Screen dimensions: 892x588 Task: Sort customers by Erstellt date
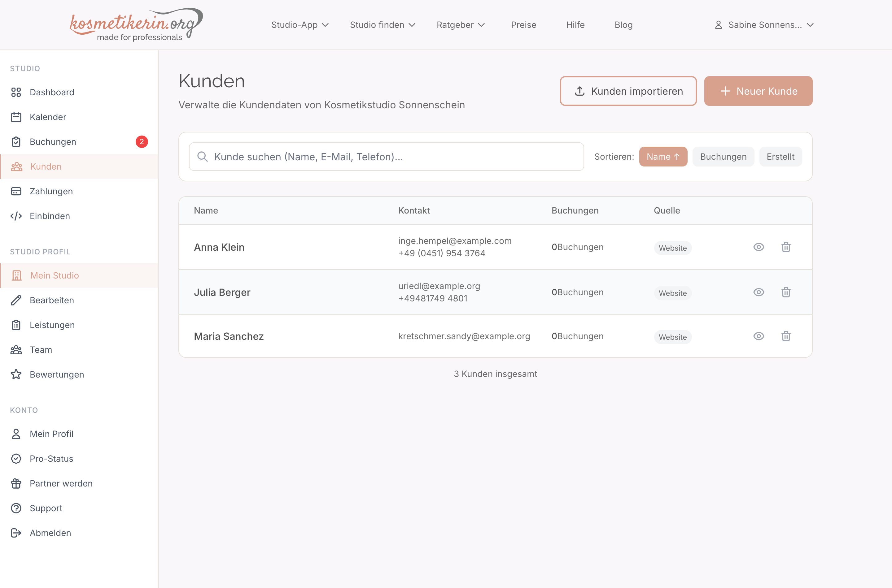pos(780,156)
